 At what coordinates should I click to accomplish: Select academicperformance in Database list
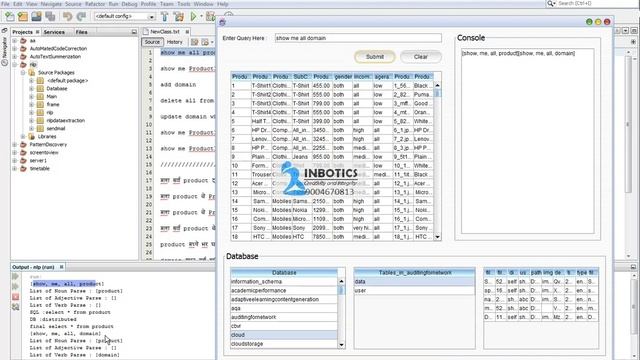(x=284, y=291)
